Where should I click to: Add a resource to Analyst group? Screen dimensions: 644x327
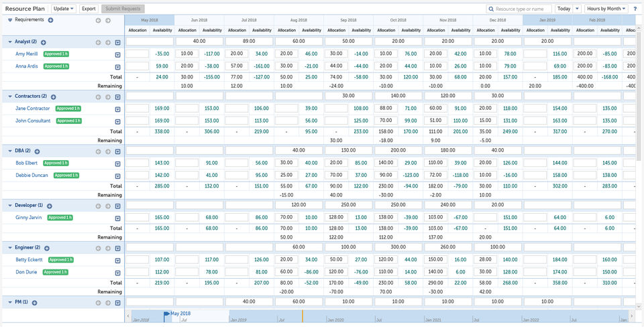click(43, 42)
